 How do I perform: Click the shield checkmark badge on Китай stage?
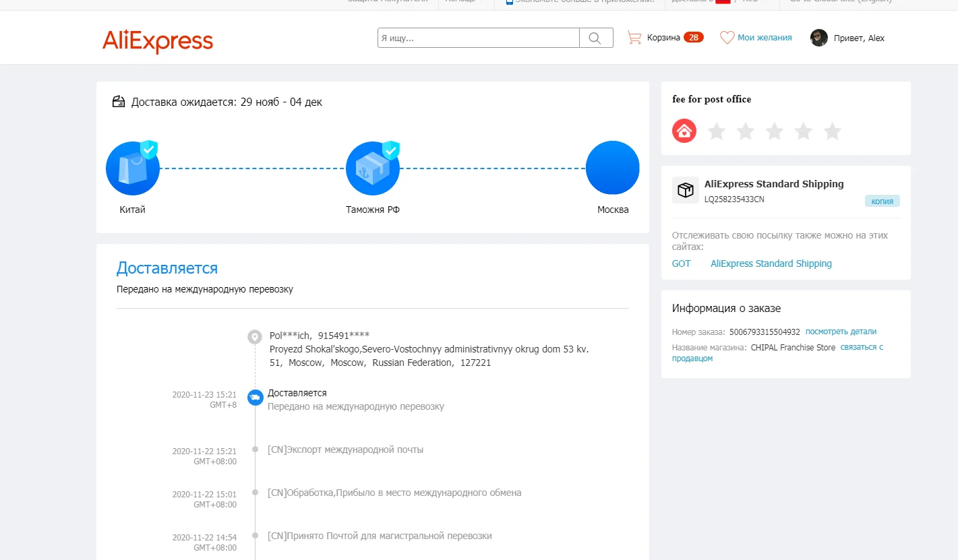point(149,150)
